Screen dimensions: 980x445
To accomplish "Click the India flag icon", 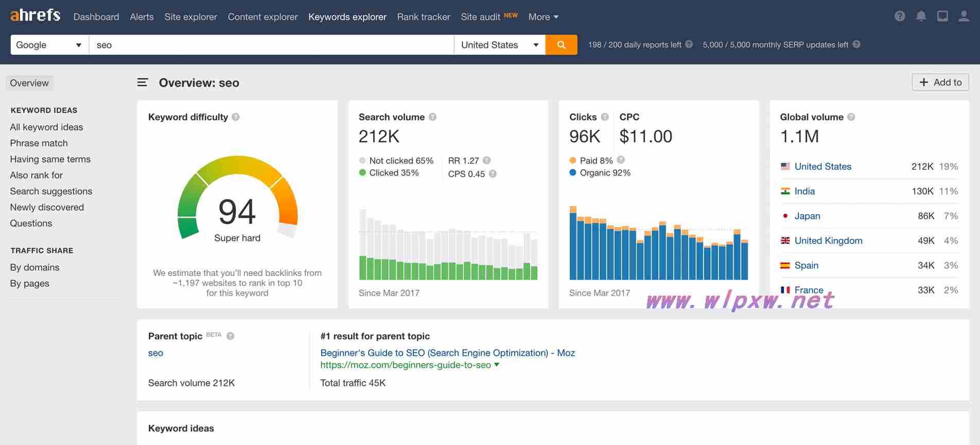I will [785, 191].
